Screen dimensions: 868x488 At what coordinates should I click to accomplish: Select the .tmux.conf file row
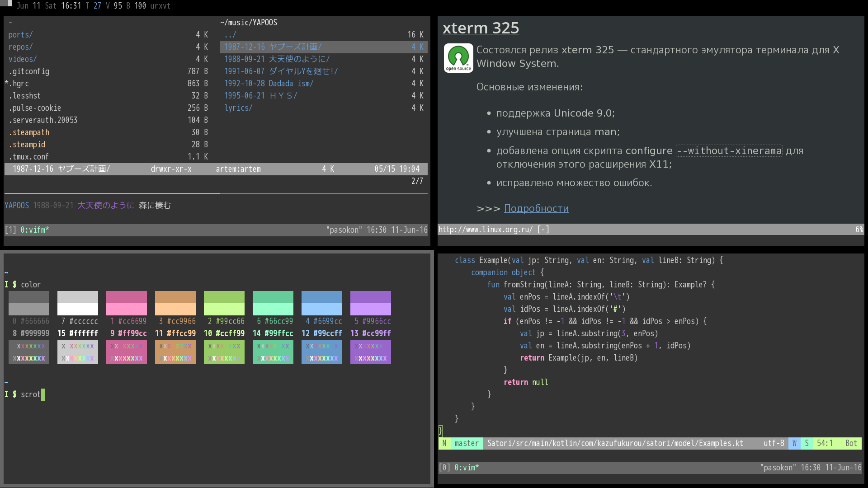108,157
